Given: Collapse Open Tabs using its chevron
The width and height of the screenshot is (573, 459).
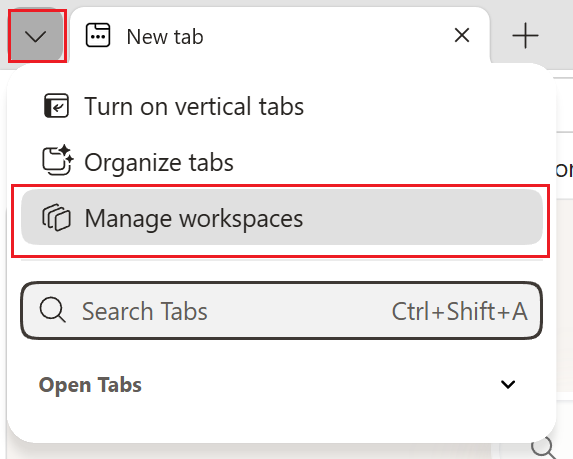Looking at the screenshot, I should point(508,384).
